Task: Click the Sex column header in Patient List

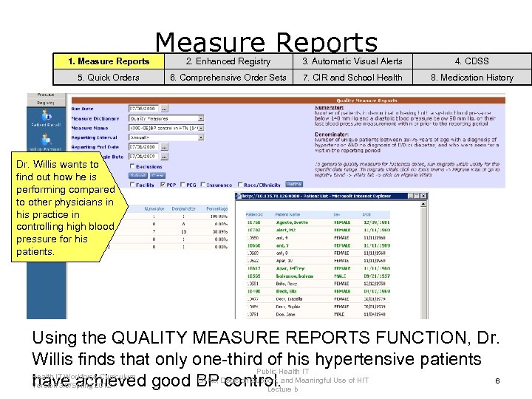Action: click(x=337, y=214)
